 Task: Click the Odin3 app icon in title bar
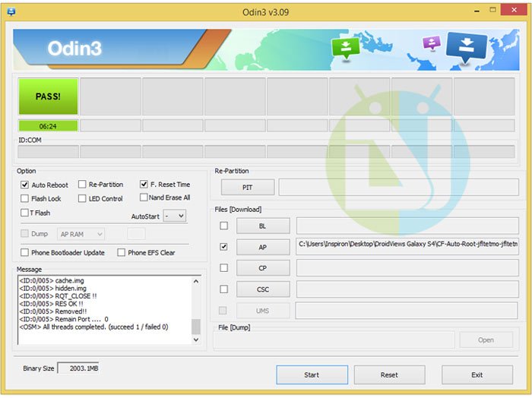tap(11, 12)
